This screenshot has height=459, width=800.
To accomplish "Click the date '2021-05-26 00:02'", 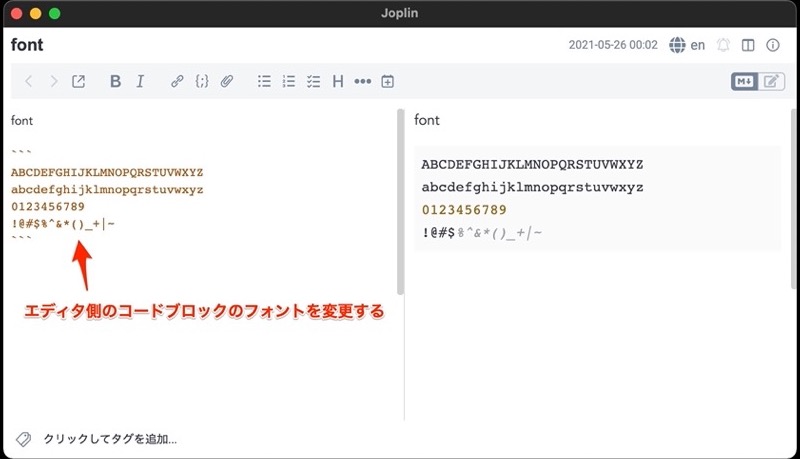I will 613,45.
